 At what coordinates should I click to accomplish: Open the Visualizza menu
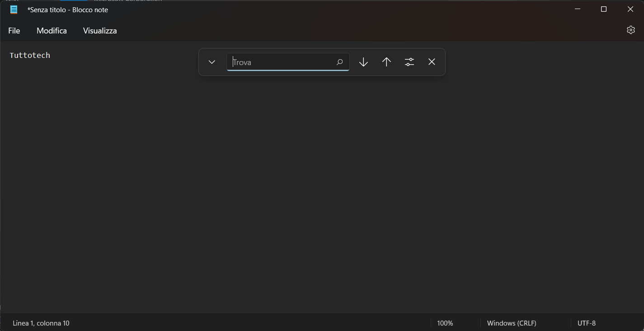pos(100,31)
